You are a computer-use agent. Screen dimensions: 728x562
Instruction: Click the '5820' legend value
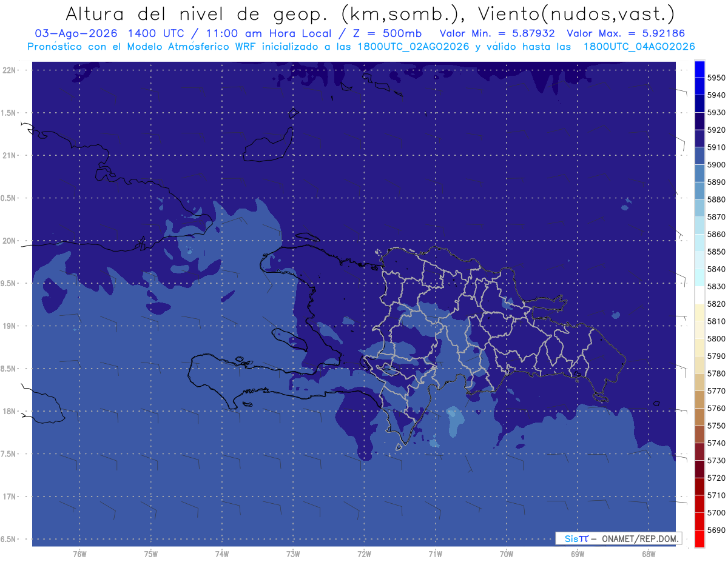pyautogui.click(x=716, y=304)
